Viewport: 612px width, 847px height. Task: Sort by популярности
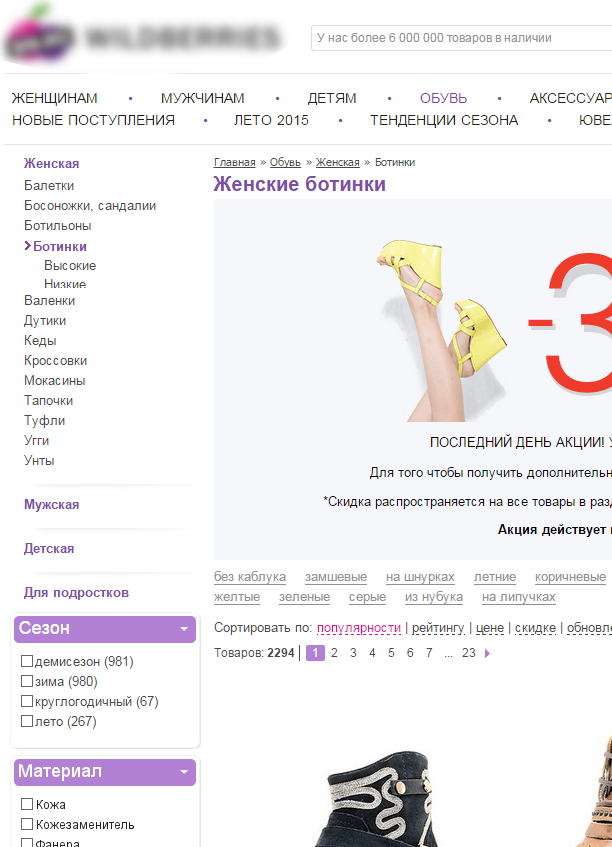359,628
